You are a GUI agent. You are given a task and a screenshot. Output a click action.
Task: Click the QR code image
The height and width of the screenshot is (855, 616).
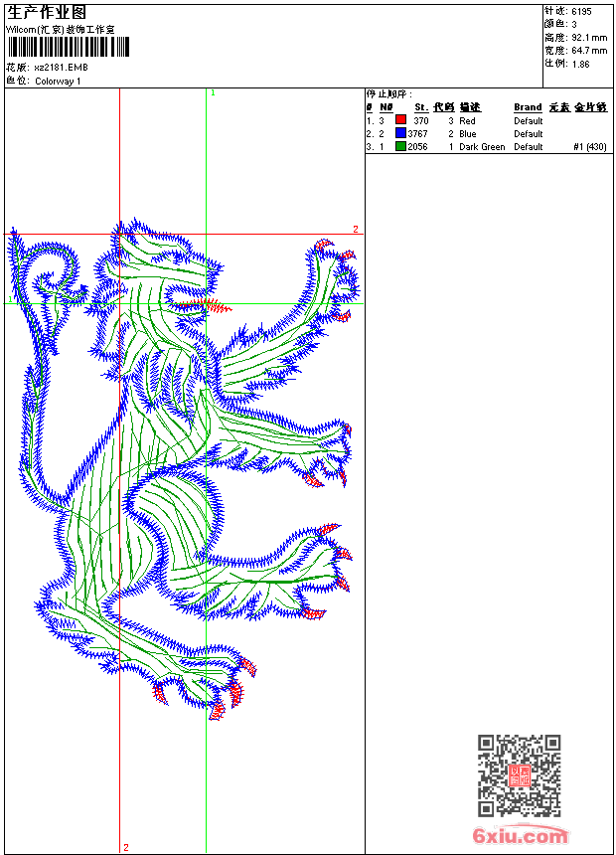tap(519, 775)
